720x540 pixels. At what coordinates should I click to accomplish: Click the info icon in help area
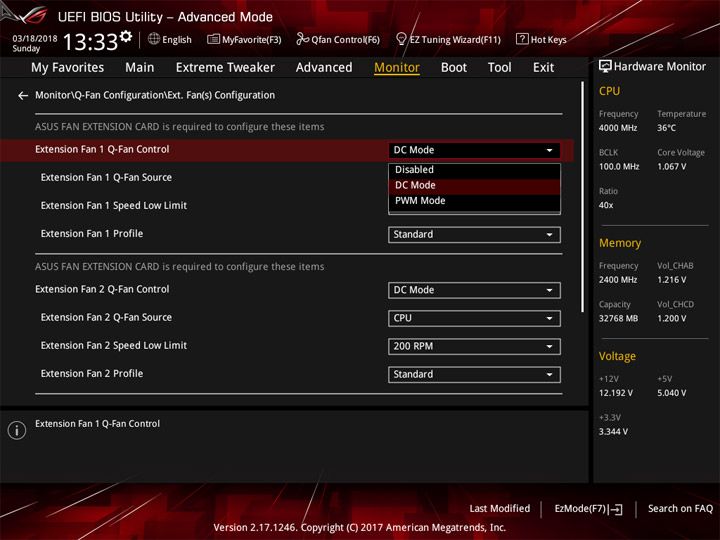17,430
